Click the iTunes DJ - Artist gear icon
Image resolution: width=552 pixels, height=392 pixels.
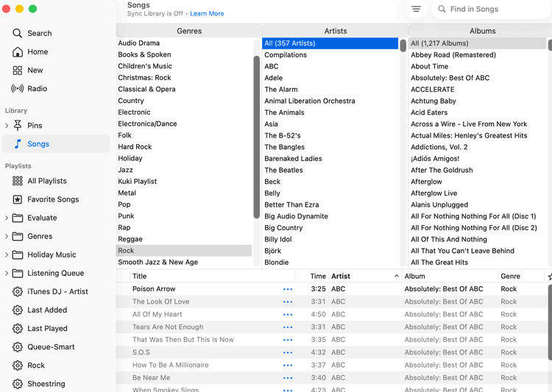(x=17, y=291)
